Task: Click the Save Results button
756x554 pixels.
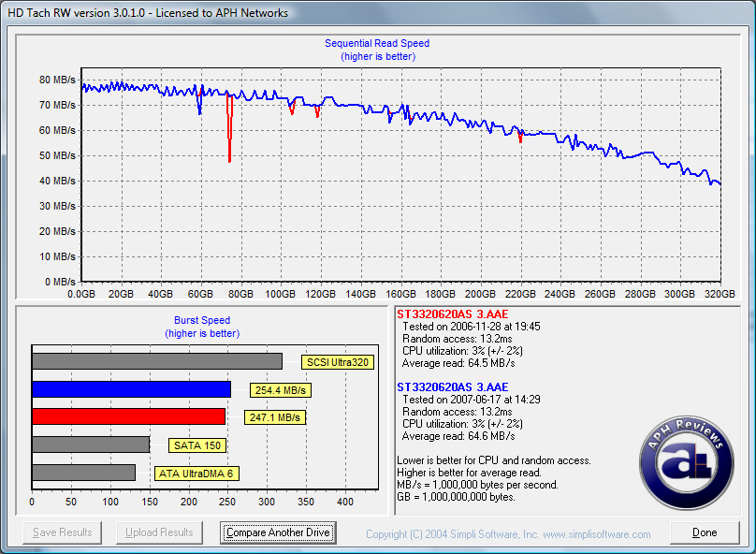Action: [x=63, y=532]
